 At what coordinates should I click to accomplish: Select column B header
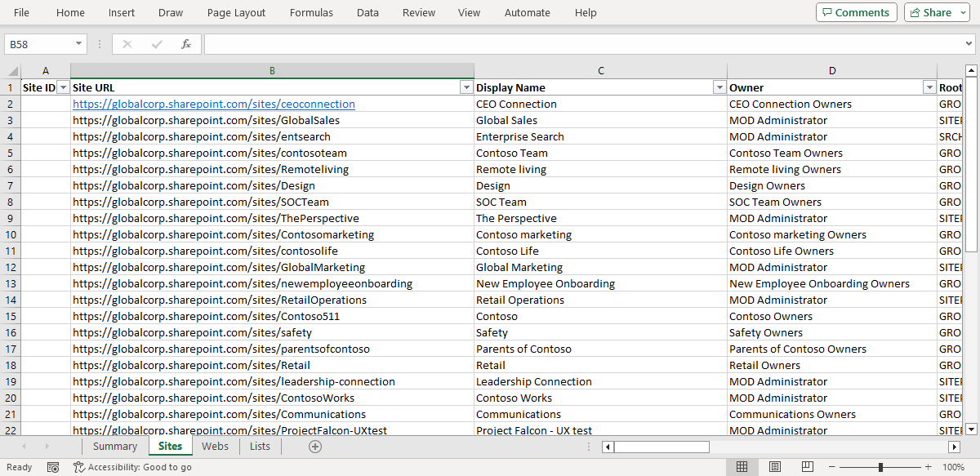tap(272, 71)
